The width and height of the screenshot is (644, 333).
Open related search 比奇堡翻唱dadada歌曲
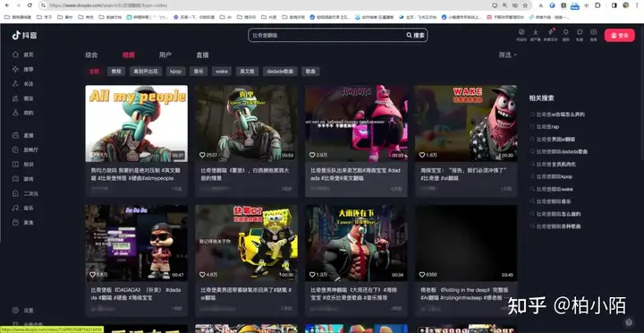[562, 151]
